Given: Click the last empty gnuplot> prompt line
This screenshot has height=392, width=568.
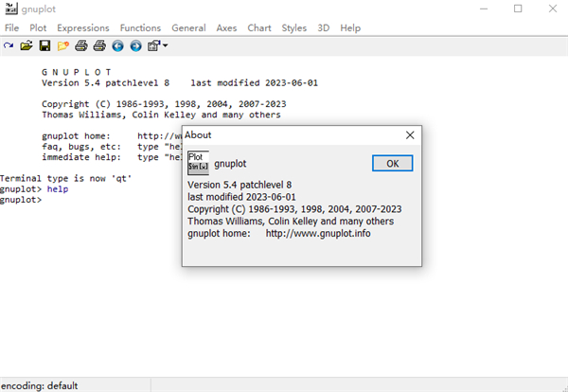Looking at the screenshot, I should [21, 200].
